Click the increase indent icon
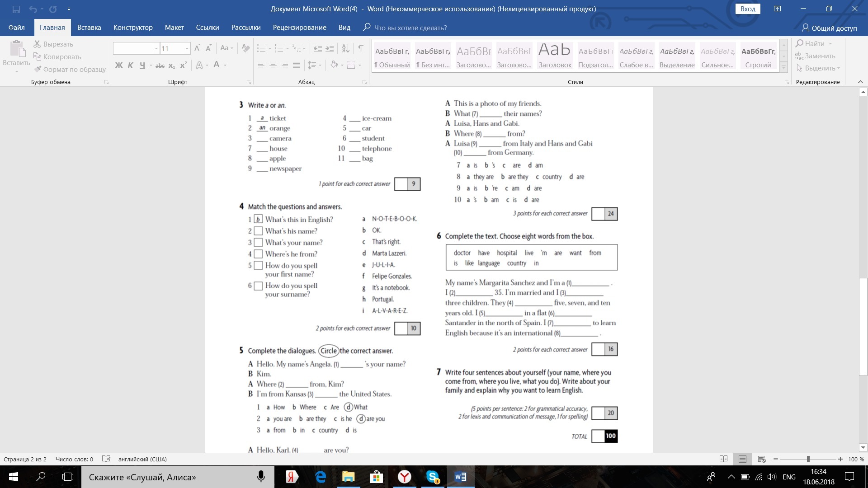Image resolution: width=868 pixels, height=488 pixels. 330,48
